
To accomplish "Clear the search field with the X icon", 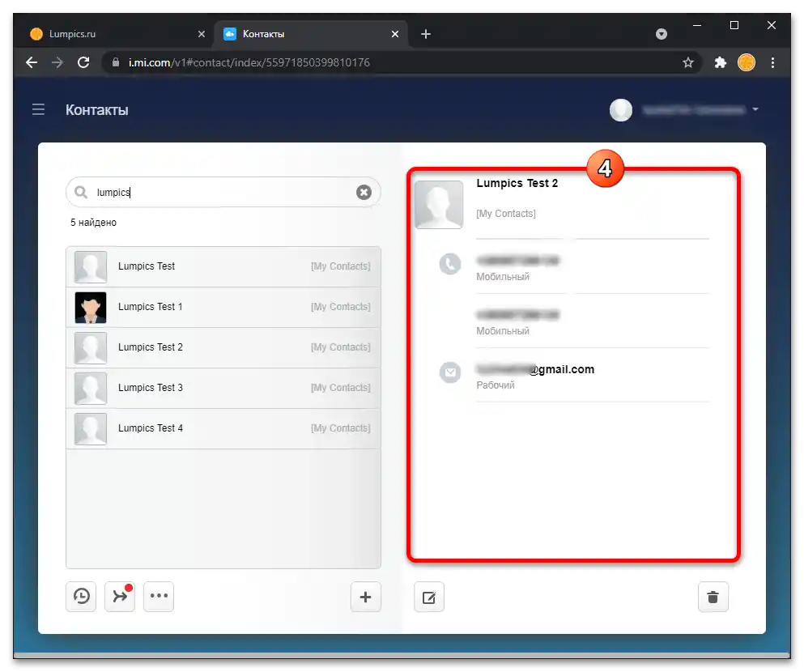I will pyautogui.click(x=364, y=192).
